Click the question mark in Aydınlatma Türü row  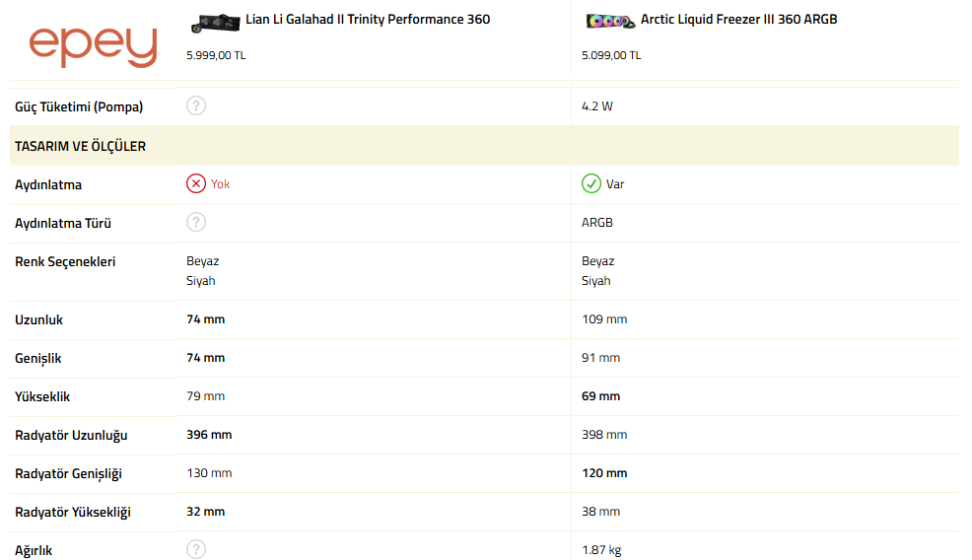click(196, 223)
